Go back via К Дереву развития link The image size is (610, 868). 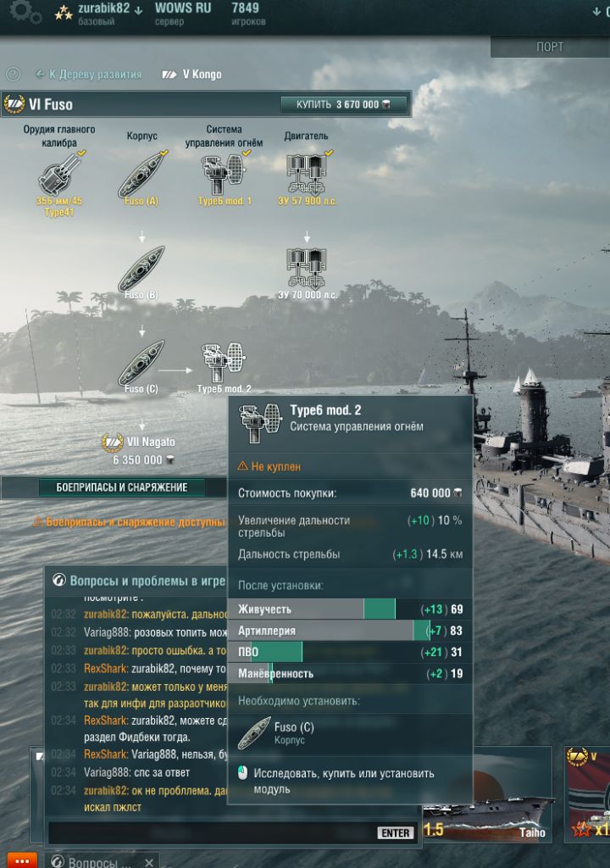pos(89,75)
